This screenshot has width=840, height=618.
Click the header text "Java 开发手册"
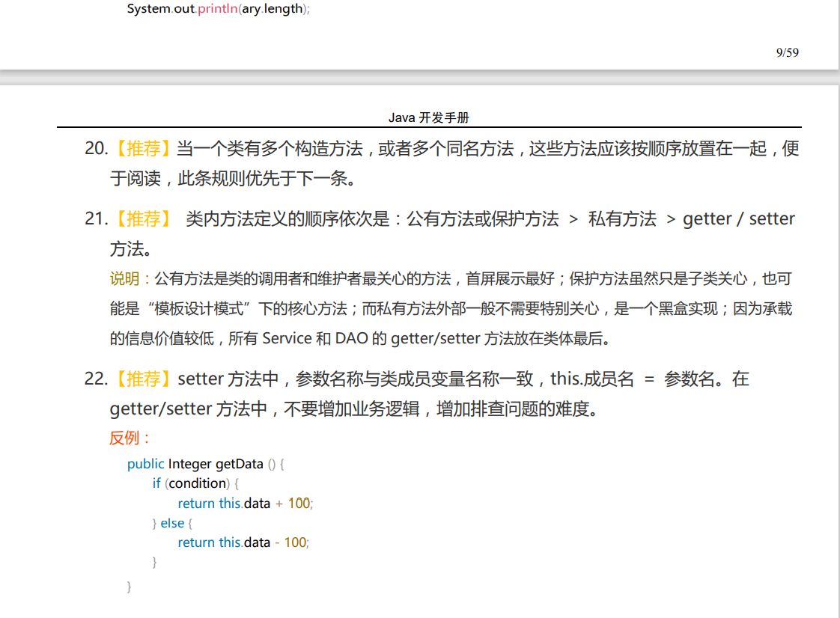click(x=428, y=117)
